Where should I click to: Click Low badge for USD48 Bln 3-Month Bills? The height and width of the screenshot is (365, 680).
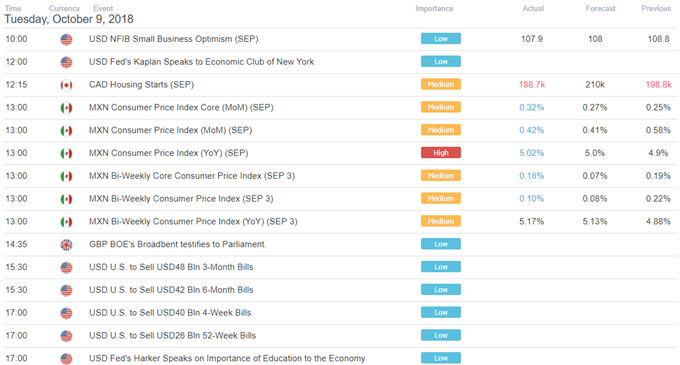pos(441,267)
